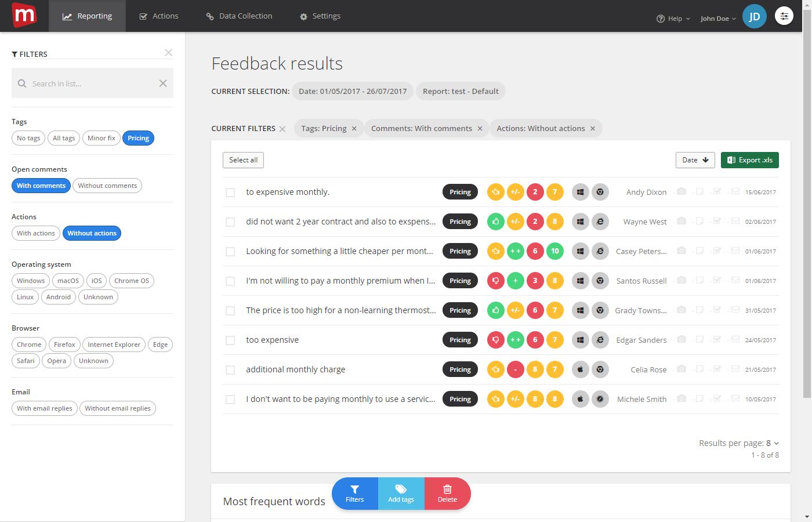Open the Actions navigation tab
This screenshot has height=522, width=812.
[x=159, y=16]
